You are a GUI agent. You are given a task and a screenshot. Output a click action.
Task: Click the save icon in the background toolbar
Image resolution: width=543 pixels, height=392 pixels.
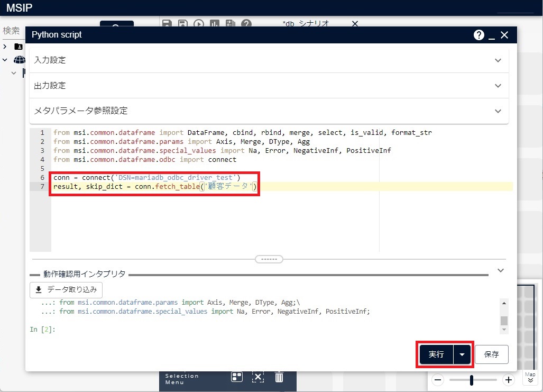(x=167, y=24)
